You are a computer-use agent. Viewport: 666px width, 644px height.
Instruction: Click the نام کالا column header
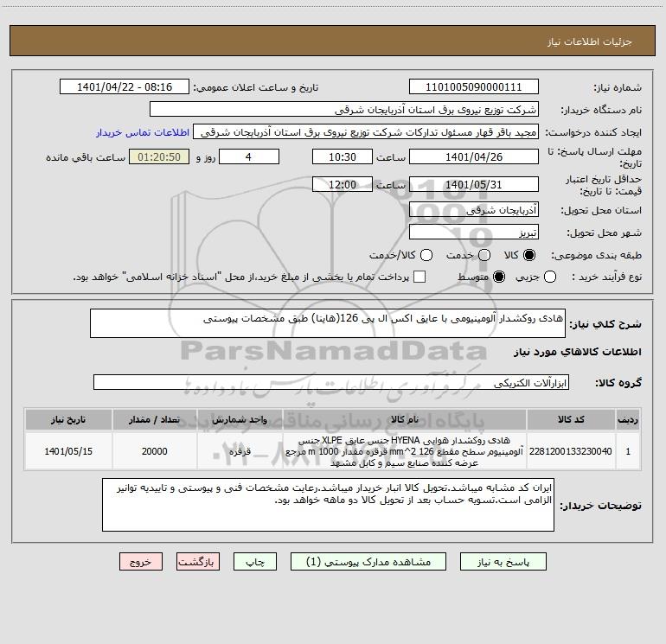pyautogui.click(x=405, y=419)
